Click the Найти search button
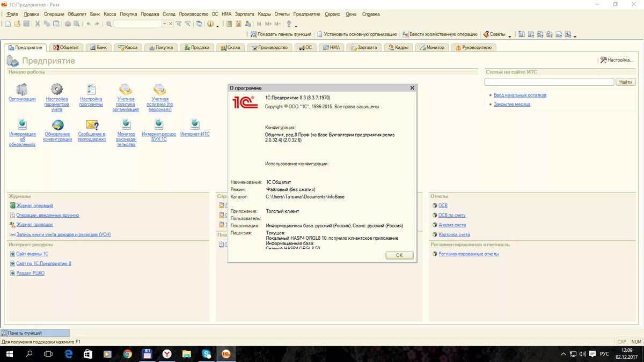This screenshot has height=362, width=644. point(626,82)
